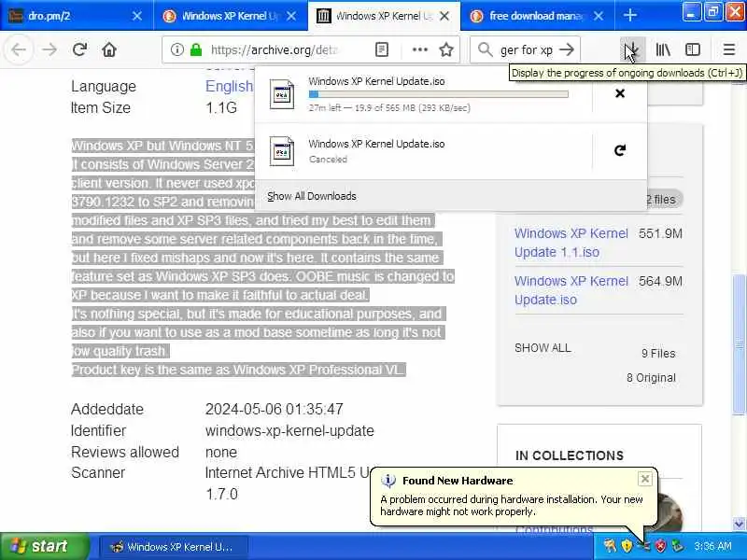Click the Found New Hardware balloon message
The height and width of the screenshot is (560, 747).
511,506
